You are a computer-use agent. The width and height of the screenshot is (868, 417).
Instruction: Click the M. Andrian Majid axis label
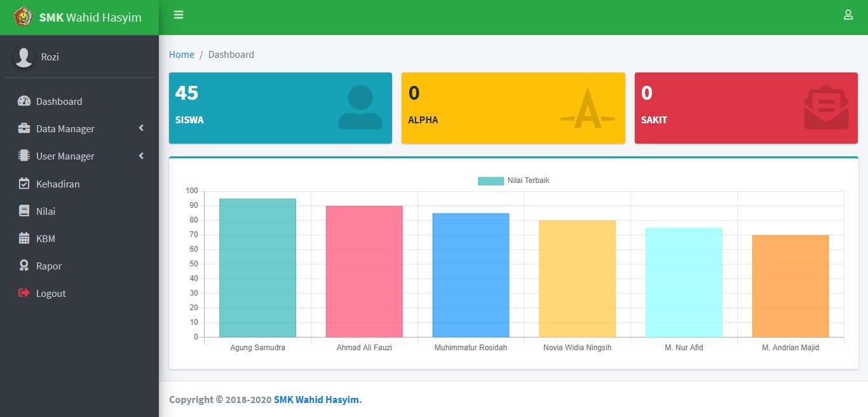pos(790,348)
